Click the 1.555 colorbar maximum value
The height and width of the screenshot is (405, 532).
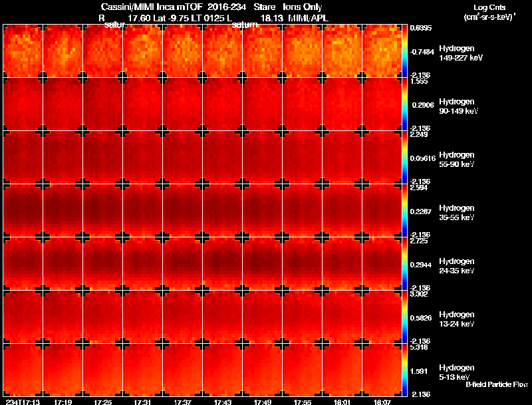[x=419, y=81]
